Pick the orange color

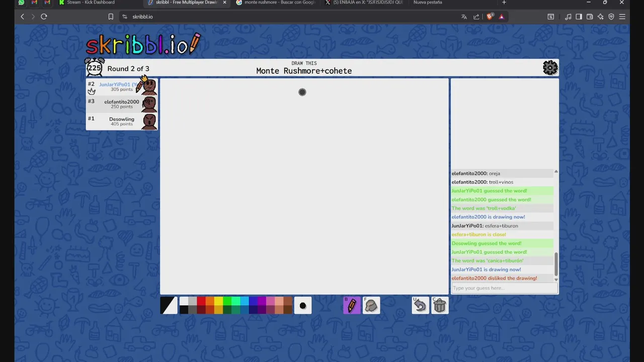point(210,301)
